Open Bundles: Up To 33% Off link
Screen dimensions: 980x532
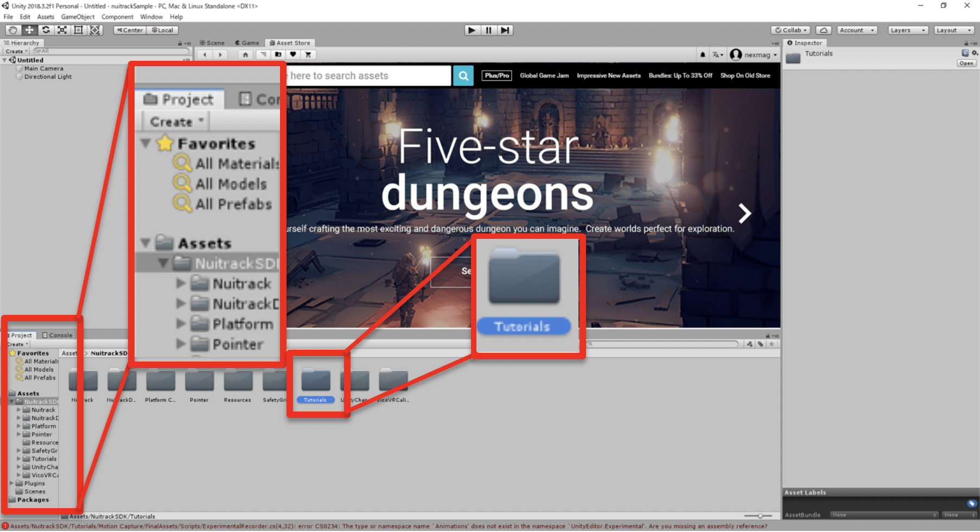[x=680, y=75]
